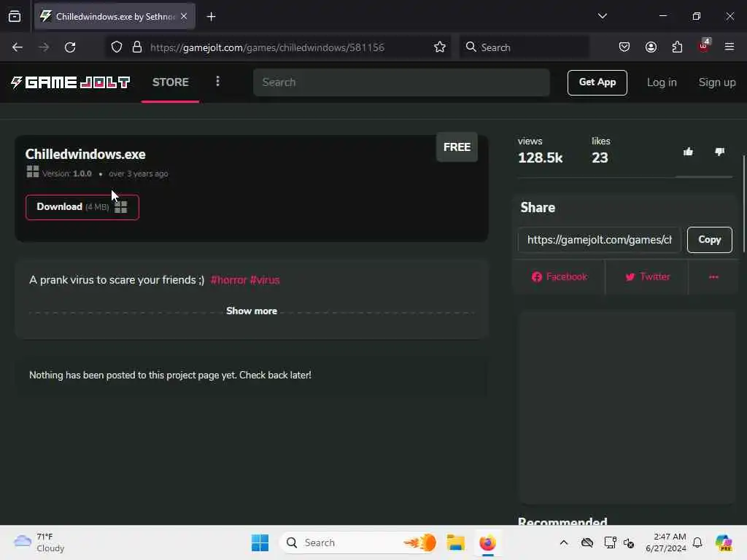Open a new browser tab
The image size is (747, 560).
(211, 17)
